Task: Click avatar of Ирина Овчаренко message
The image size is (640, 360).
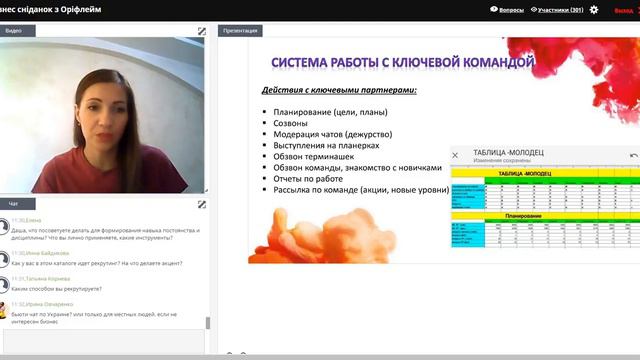Action: [x=3, y=311]
